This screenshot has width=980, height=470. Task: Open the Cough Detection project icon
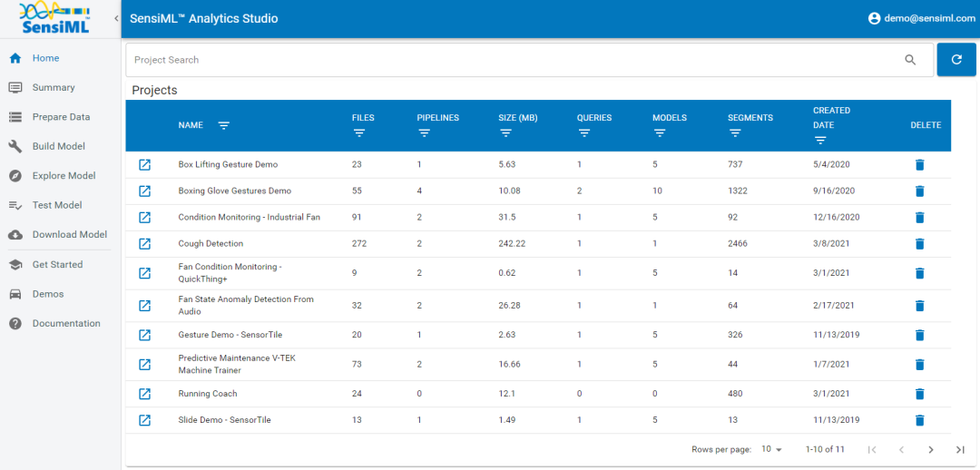[144, 244]
